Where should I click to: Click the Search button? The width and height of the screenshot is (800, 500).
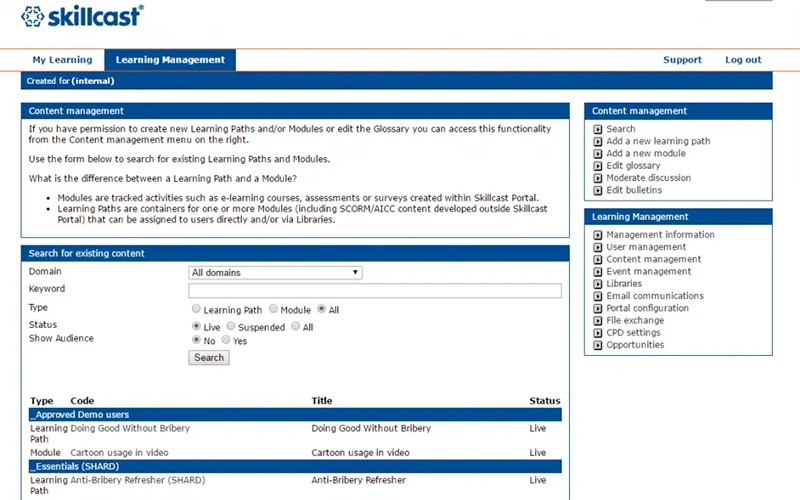pyautogui.click(x=209, y=358)
